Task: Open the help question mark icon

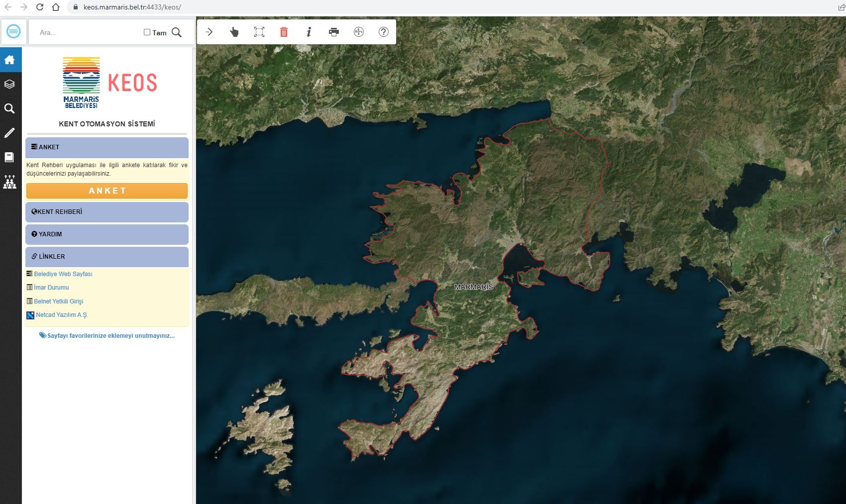Action: 383,32
